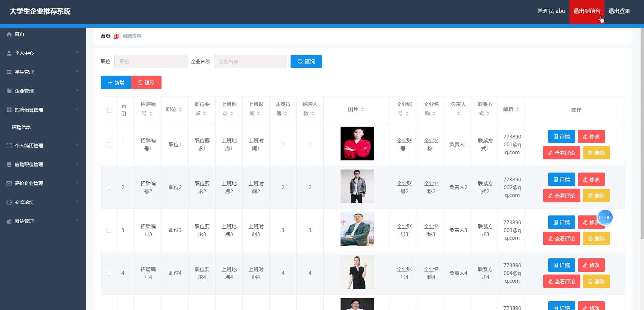This screenshot has height=310, width=644.
Task: Click yellow 删除 for row 1
Action: pos(596,153)
